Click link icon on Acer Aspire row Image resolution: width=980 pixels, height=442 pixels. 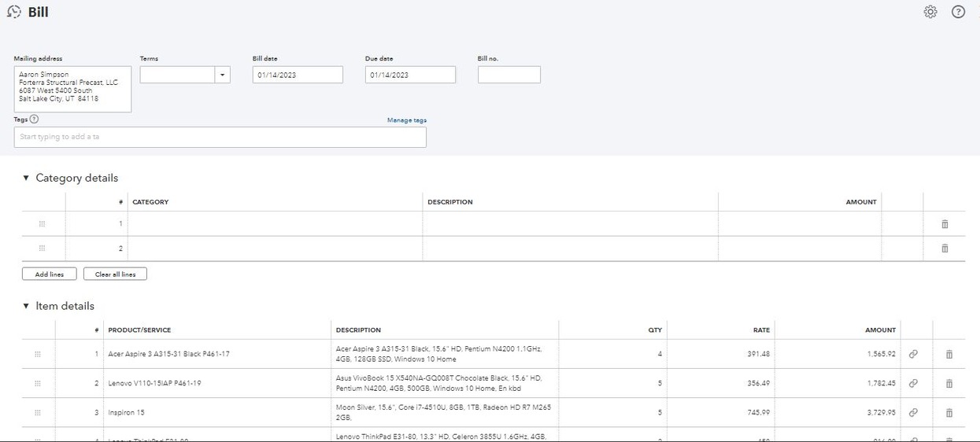(x=913, y=354)
